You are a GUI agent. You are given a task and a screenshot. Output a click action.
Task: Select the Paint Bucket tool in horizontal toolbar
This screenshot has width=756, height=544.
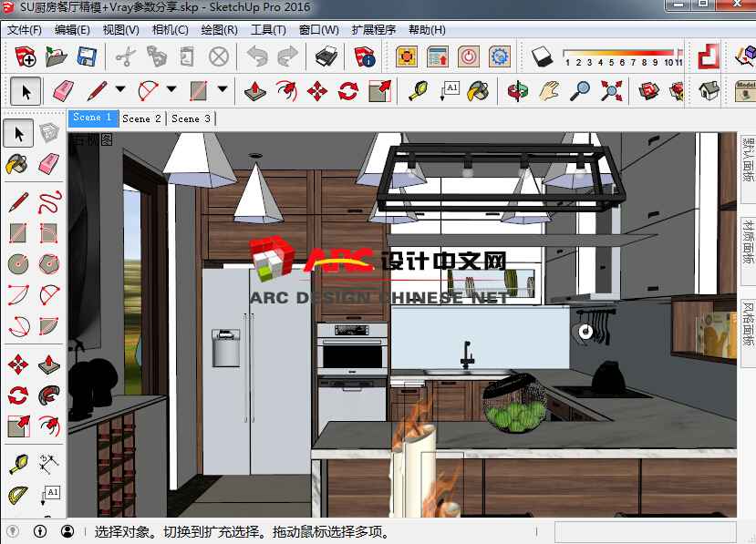click(x=478, y=90)
